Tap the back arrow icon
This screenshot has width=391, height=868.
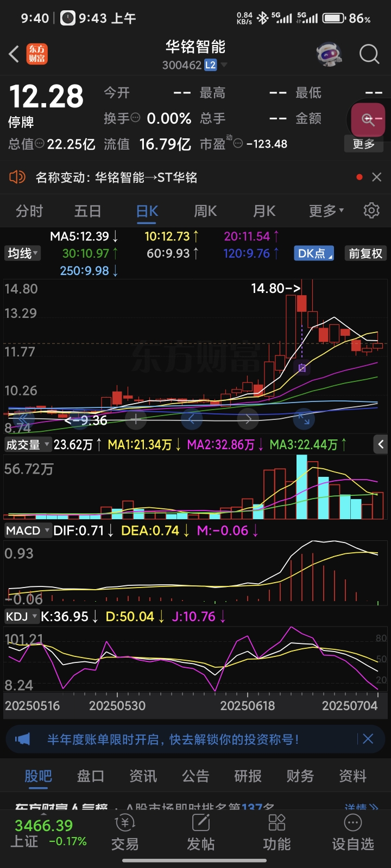14,54
